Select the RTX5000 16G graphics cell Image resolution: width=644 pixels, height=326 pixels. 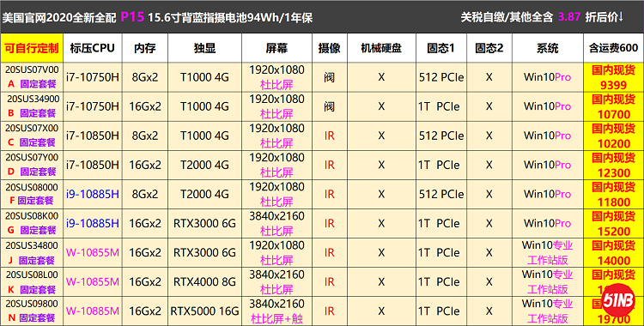coord(204,311)
